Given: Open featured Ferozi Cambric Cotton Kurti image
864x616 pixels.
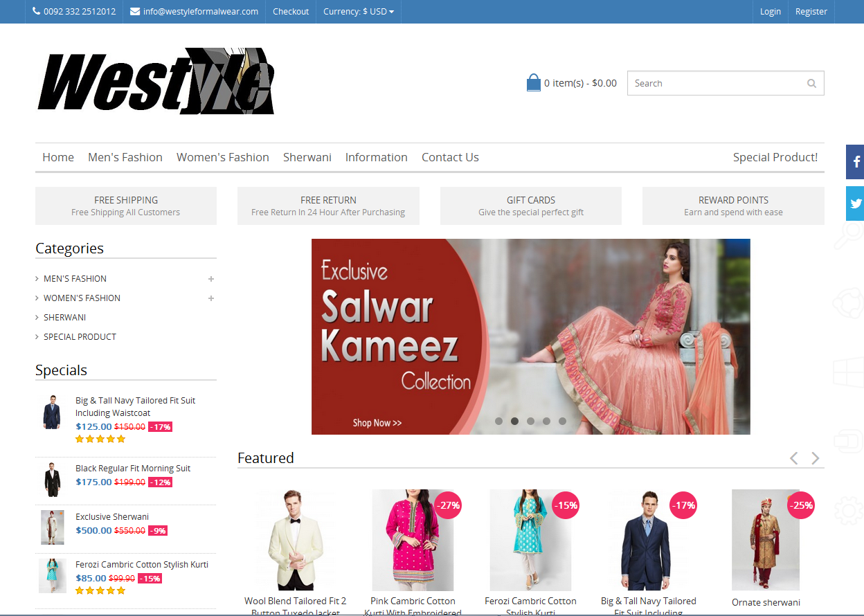Looking at the screenshot, I should coord(530,541).
